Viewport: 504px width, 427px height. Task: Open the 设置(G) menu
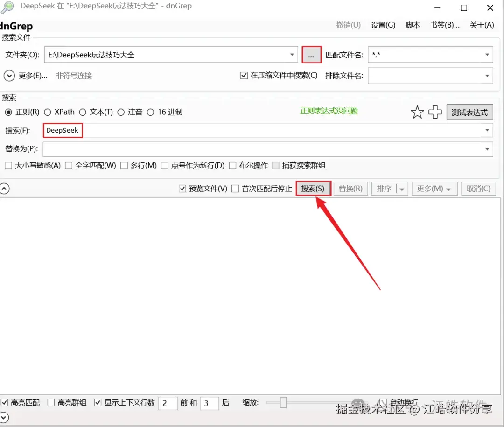pos(383,25)
